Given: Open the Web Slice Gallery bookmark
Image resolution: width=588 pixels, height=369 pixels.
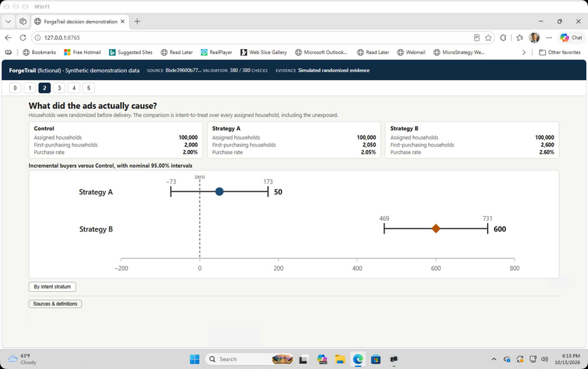Looking at the screenshot, I should [264, 52].
